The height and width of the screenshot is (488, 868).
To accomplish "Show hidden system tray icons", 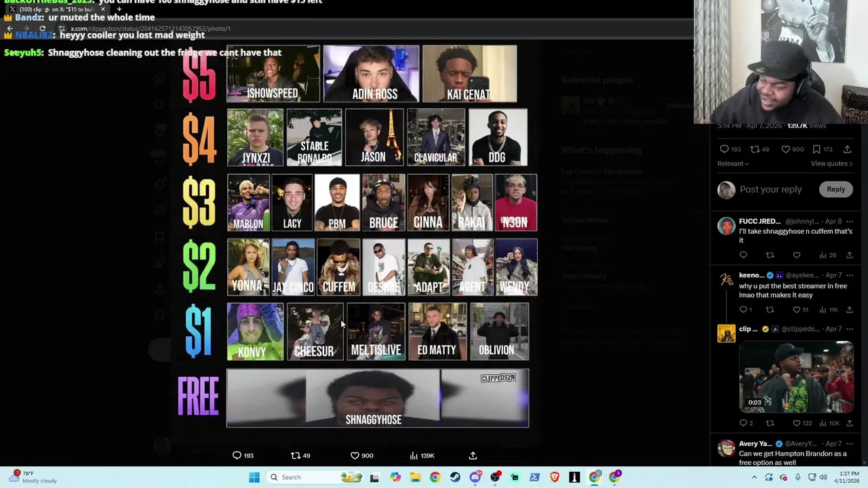I will tap(754, 477).
